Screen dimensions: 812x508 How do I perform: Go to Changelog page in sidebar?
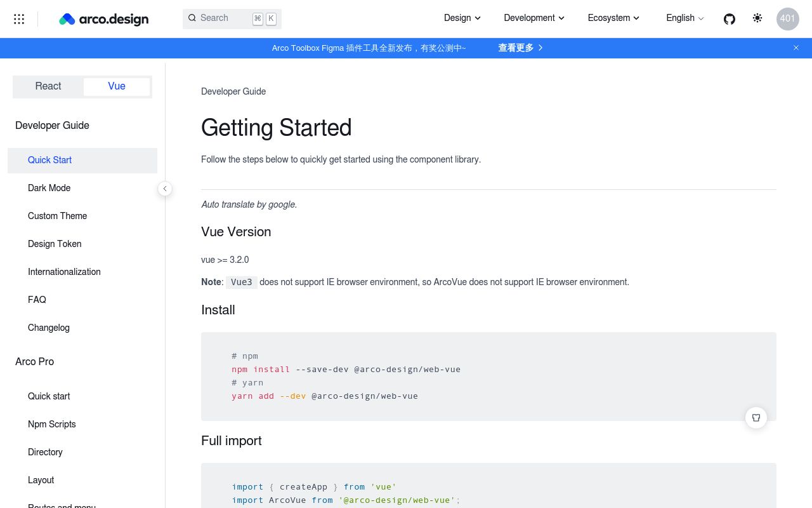[49, 328]
